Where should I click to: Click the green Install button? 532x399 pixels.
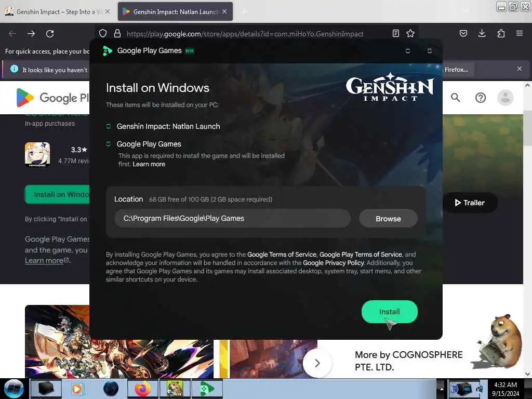click(x=389, y=312)
